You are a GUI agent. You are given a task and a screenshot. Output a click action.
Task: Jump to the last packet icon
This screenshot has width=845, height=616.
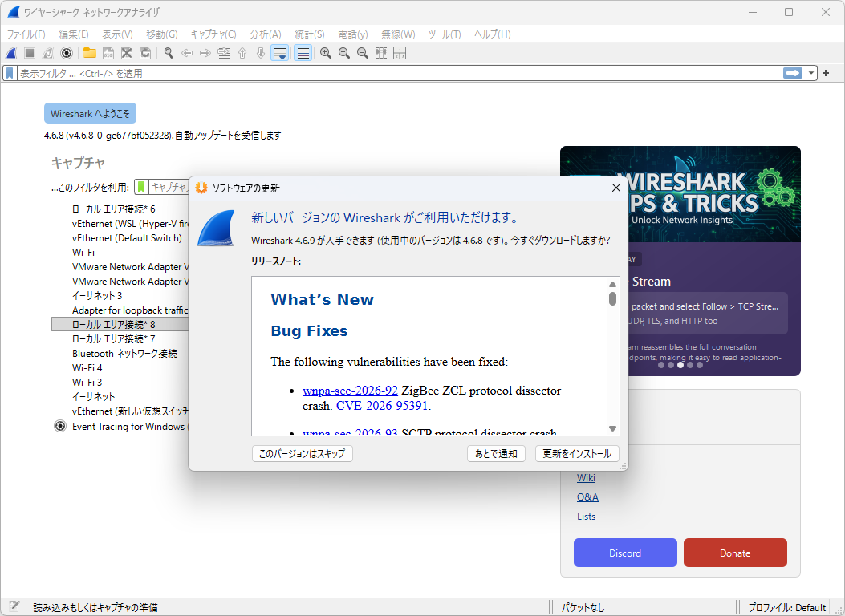[261, 53]
